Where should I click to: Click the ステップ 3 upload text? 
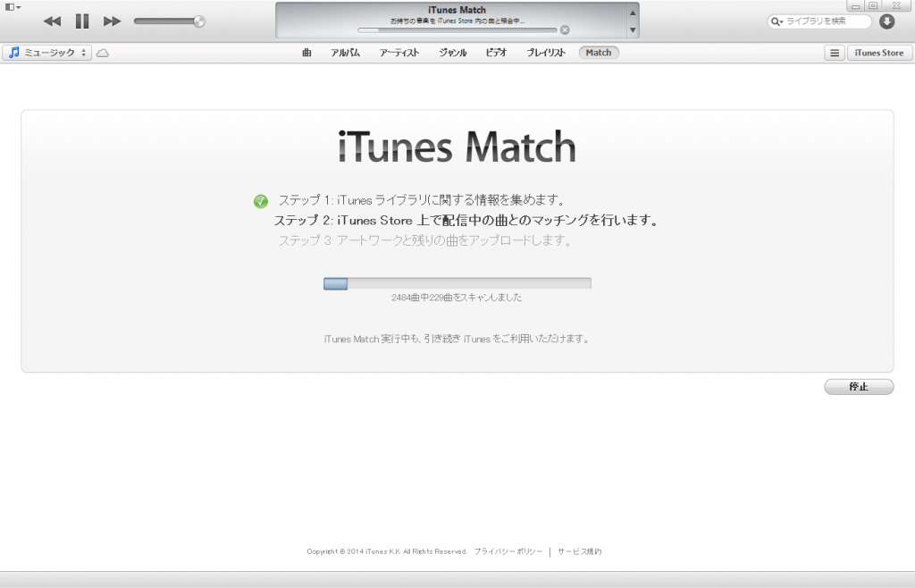424,240
